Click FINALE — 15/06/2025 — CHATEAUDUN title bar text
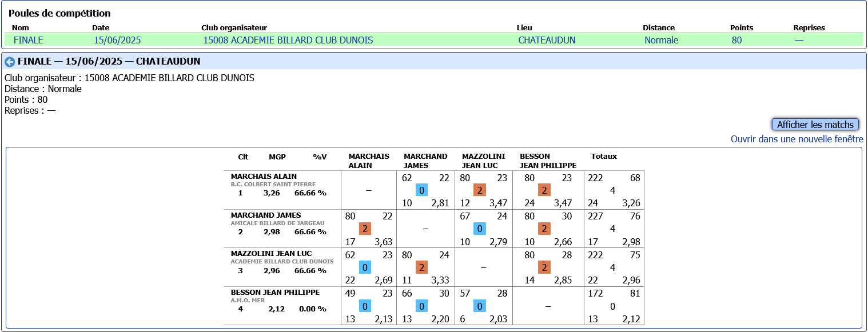Viewport: 868px width, 332px height. point(109,62)
